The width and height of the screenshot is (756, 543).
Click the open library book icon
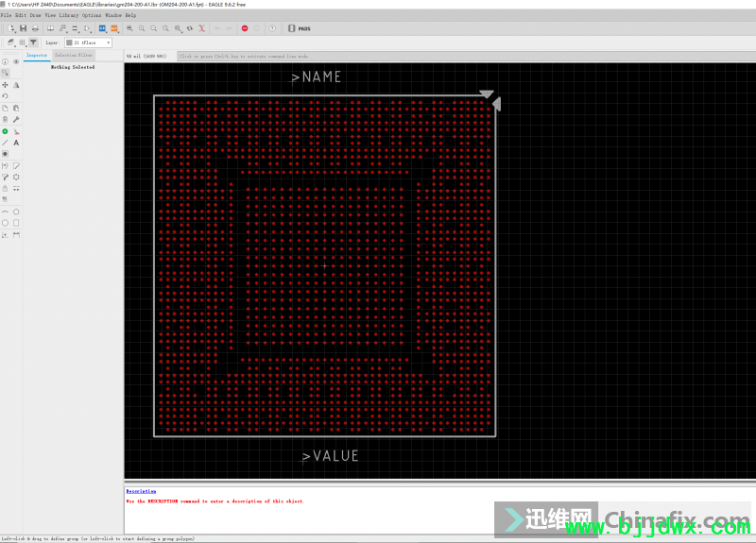(51, 28)
